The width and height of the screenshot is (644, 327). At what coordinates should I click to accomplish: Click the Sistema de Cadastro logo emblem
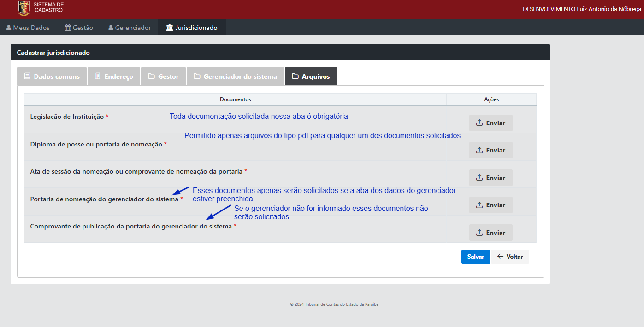click(24, 8)
